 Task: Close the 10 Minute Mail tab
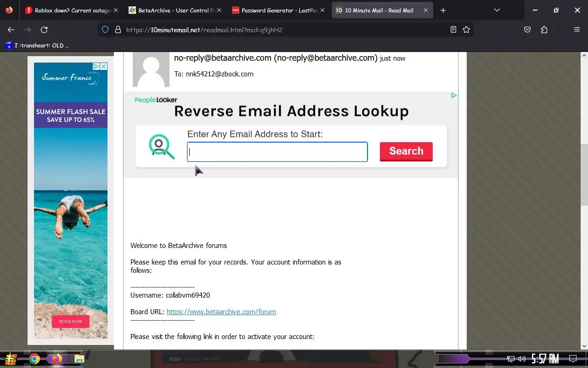pyautogui.click(x=425, y=10)
